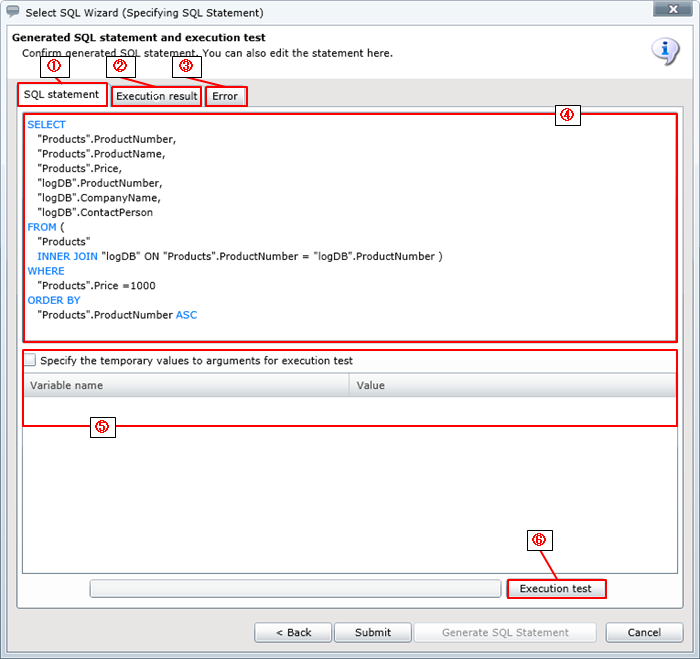Click the Value column header

[x=512, y=385]
